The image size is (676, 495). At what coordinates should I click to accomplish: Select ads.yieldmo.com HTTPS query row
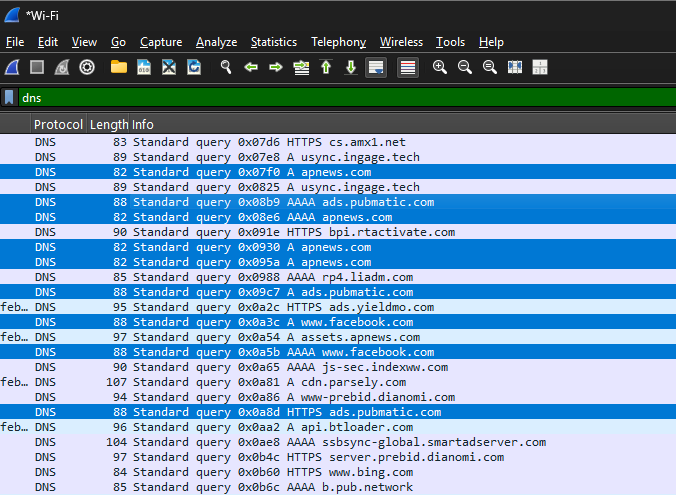(x=338, y=307)
